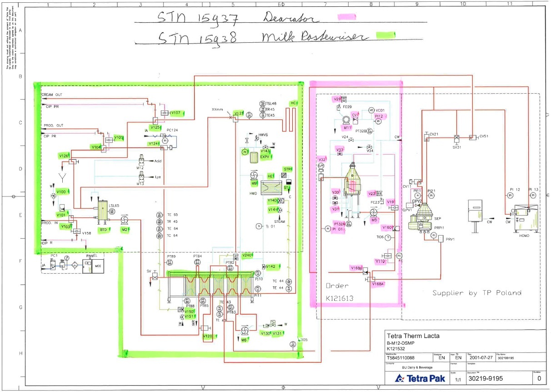Select the M2 pump symbol

tap(124, 220)
